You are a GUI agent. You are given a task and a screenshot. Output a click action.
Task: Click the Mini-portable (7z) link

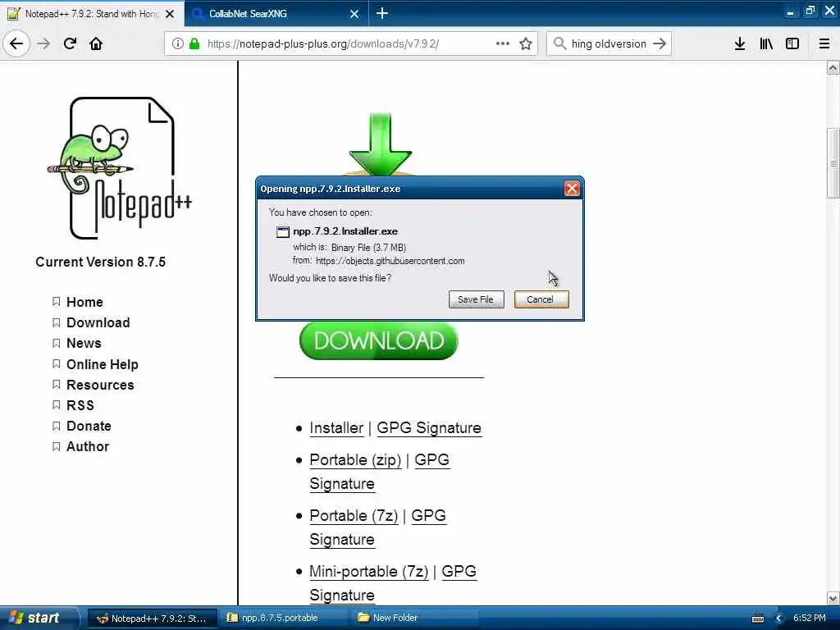(368, 572)
